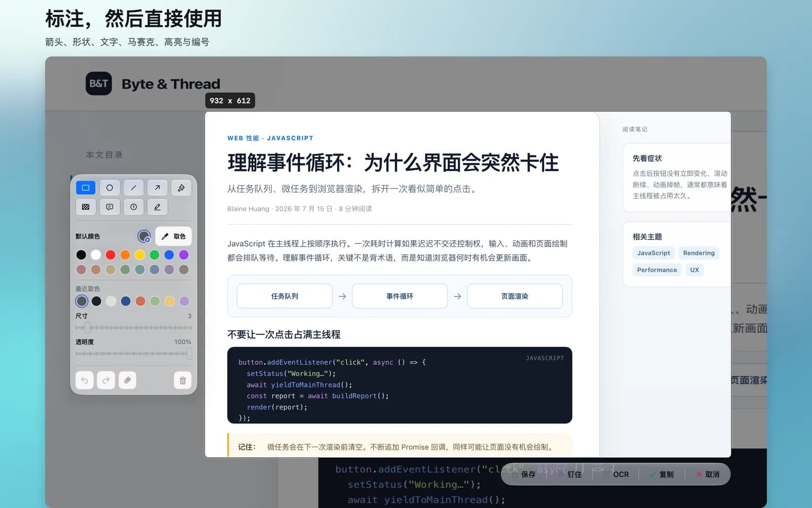This screenshot has width=812, height=508.
Task: Click the WEB 性能 · JAVASCRIPT category label
Action: coord(270,138)
